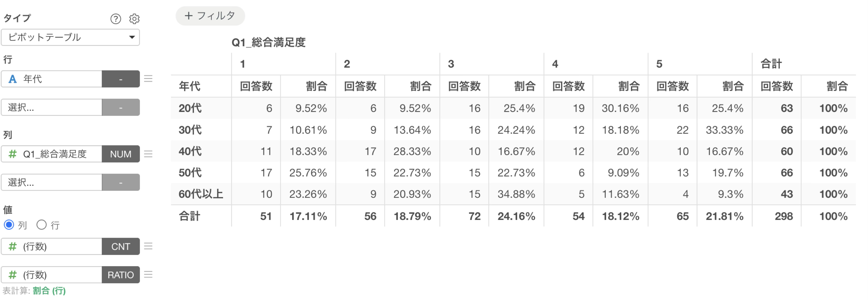This screenshot has height=300, width=868.
Task: Open the menu icon beside CNT value
Action: tap(148, 246)
